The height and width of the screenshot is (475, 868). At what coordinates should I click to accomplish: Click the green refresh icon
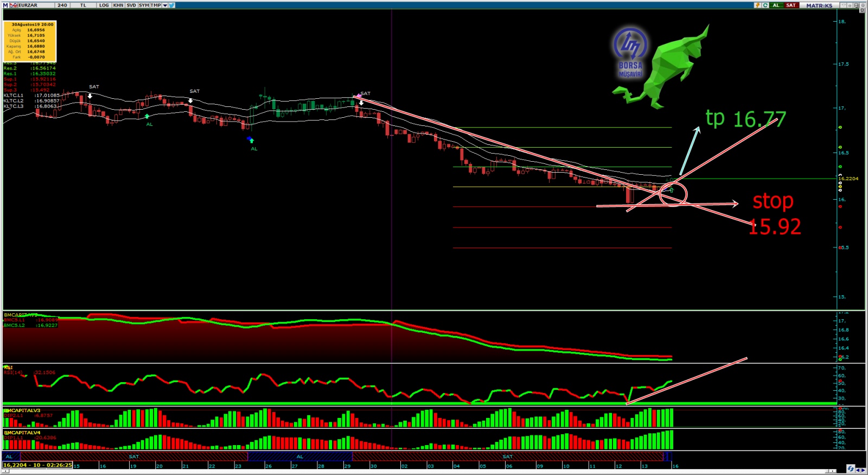[765, 5]
